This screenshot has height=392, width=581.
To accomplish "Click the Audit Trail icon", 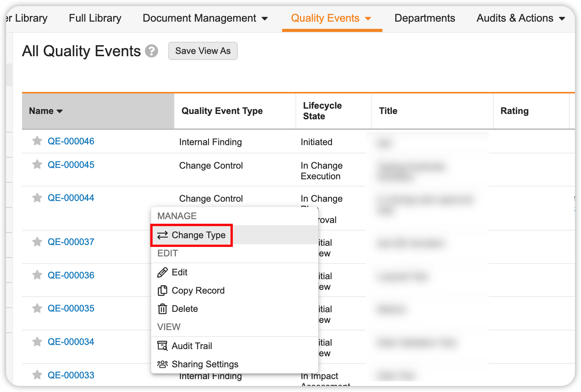I will [163, 346].
